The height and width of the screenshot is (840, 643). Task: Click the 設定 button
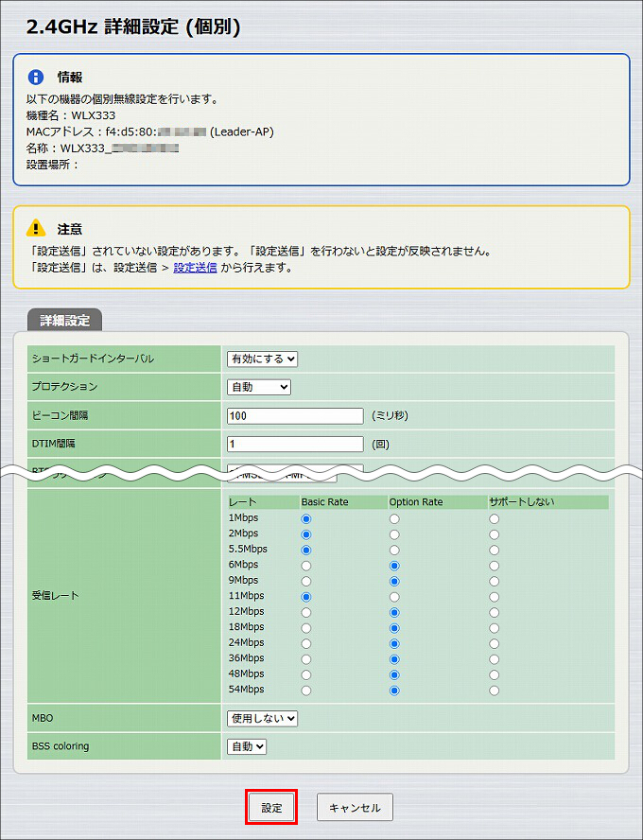[271, 807]
